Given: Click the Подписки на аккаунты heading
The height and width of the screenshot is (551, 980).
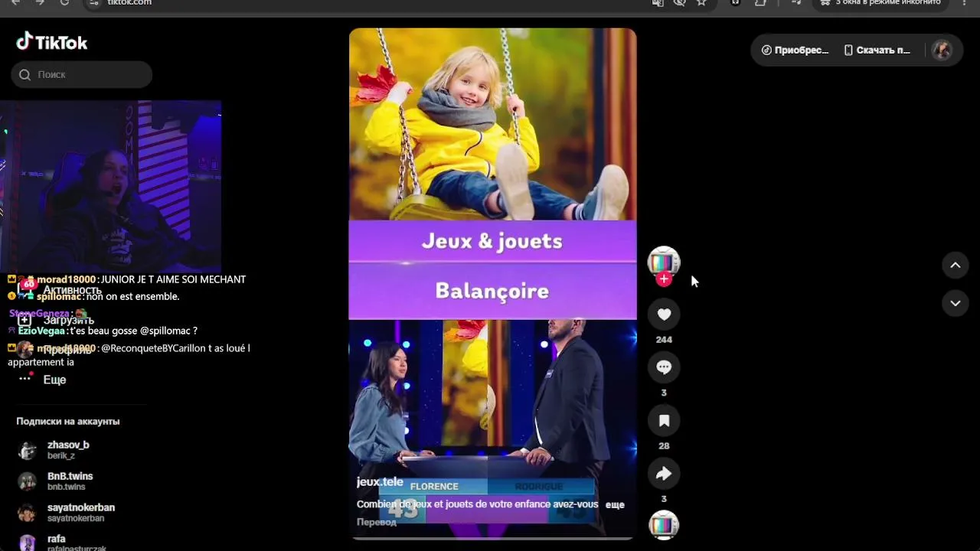Looking at the screenshot, I should tap(68, 422).
